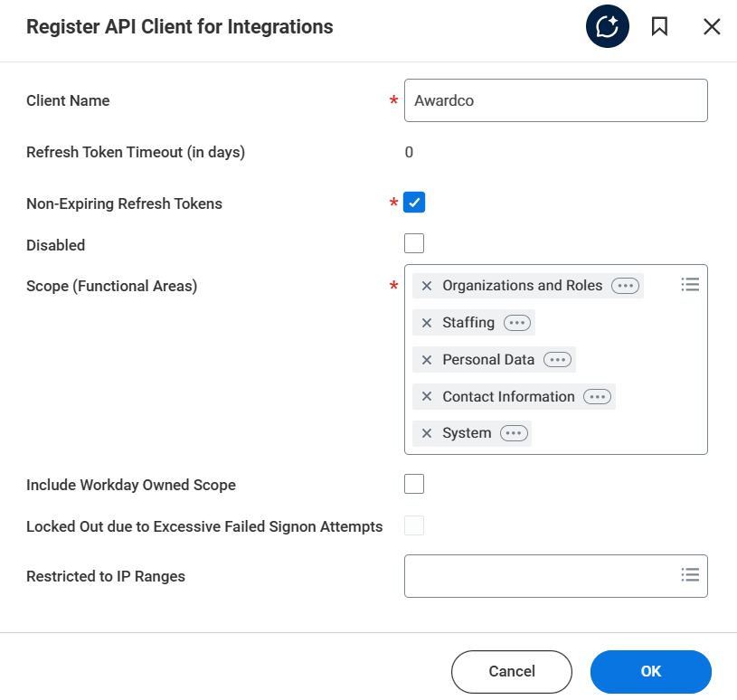Screen dimensions: 737x700
Task: Show related actions for Contact Information
Action: 597,397
